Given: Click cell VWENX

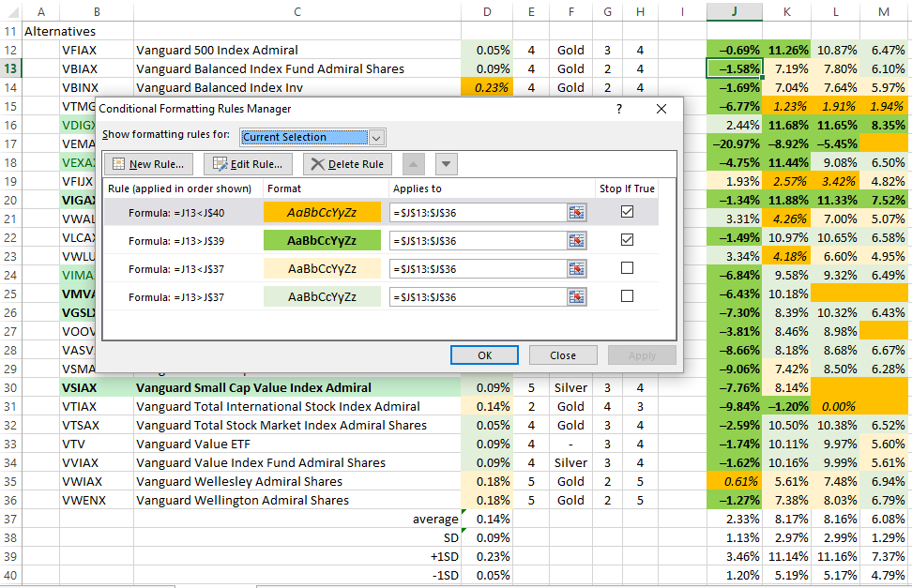Looking at the screenshot, I should (97, 500).
